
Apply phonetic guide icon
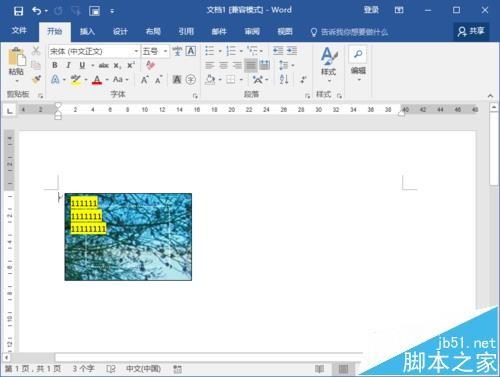(177, 51)
